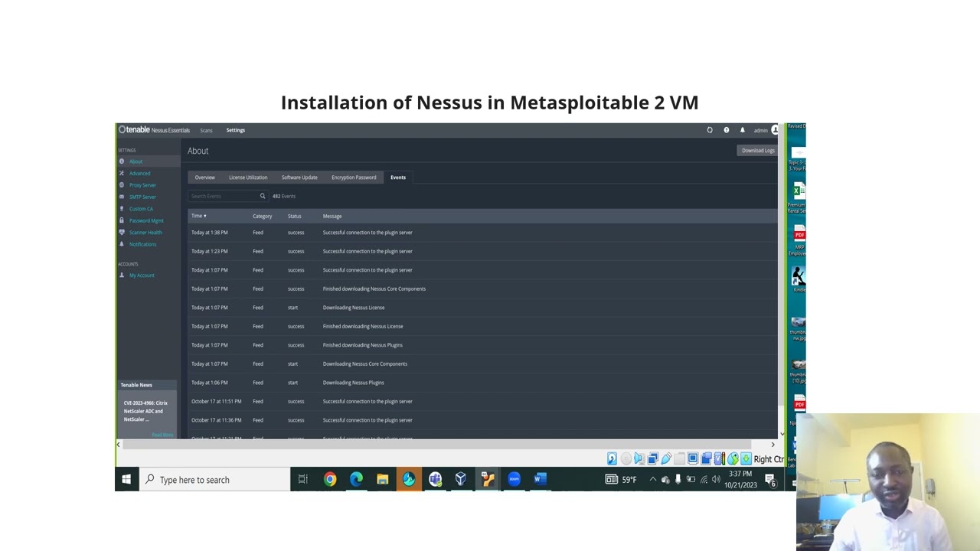Click the Windows 'Type here to search' box
980x551 pixels.
point(215,480)
